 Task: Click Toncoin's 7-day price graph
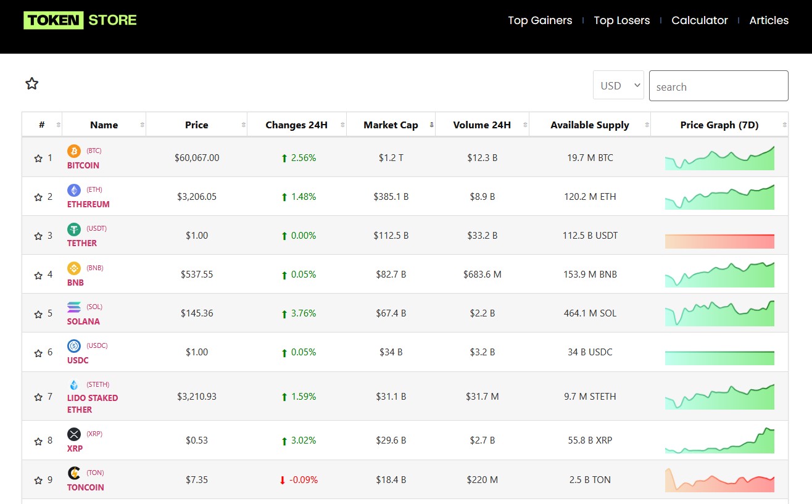(x=719, y=480)
